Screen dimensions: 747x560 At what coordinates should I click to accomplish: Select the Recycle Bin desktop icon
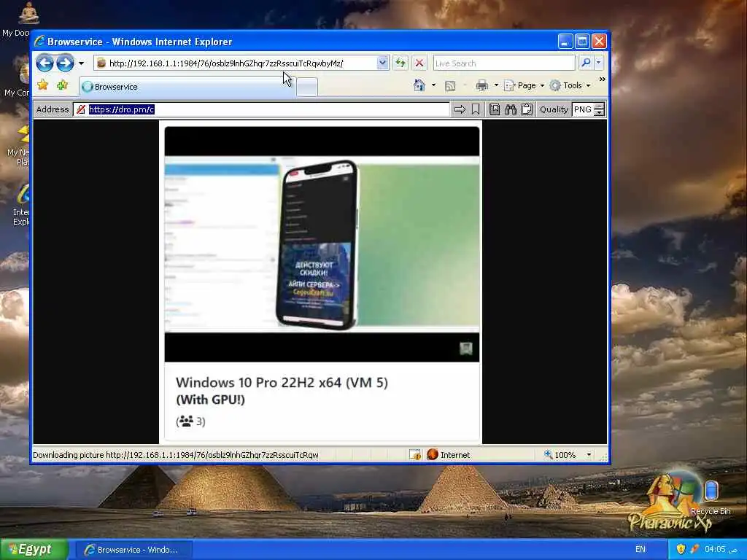[711, 497]
